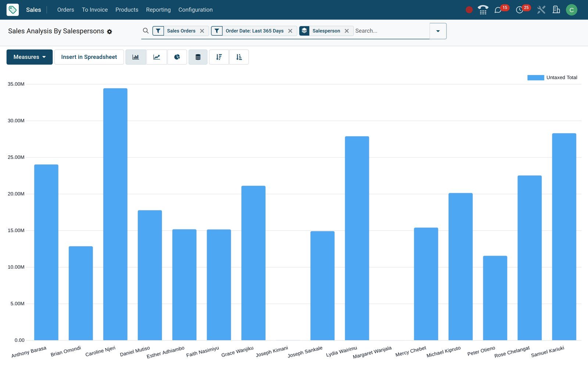
Task: Sort bars in ascending order
Action: pos(239,57)
